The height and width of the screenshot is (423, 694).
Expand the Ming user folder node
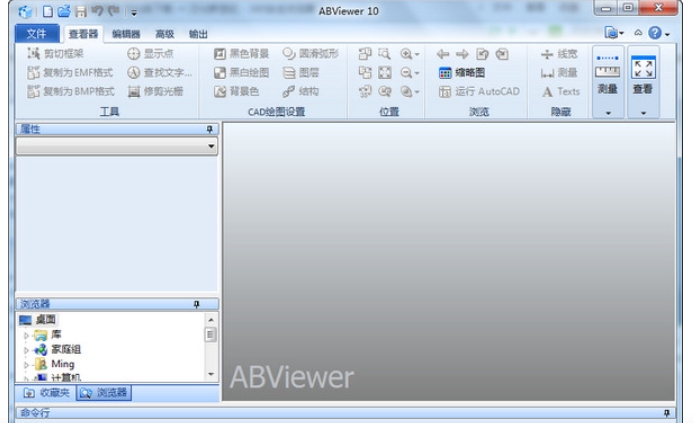tap(26, 365)
